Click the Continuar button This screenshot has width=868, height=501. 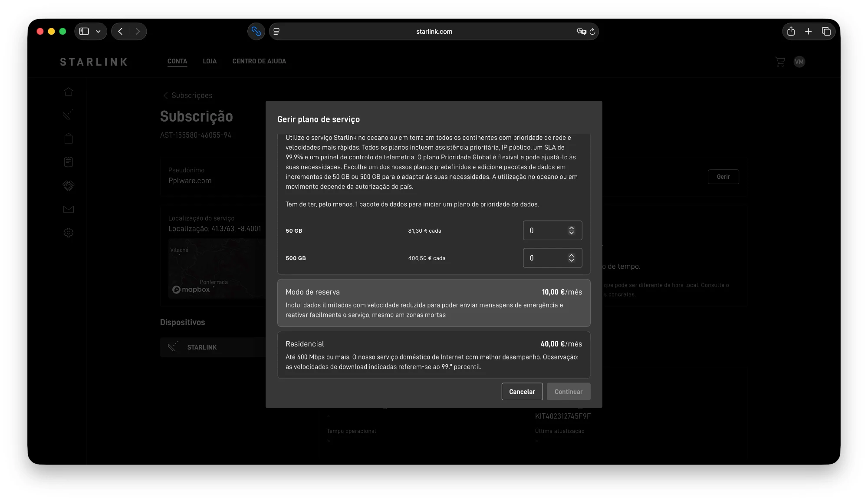coord(569,392)
